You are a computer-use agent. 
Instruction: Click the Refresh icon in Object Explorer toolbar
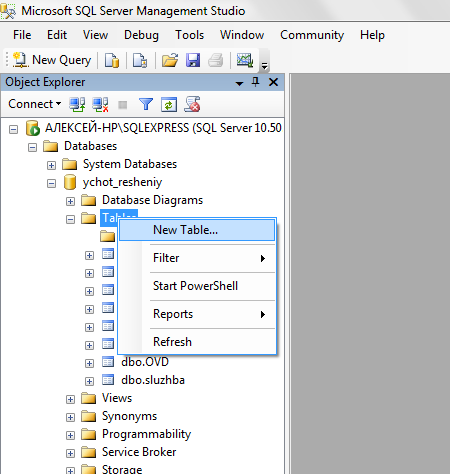(169, 105)
